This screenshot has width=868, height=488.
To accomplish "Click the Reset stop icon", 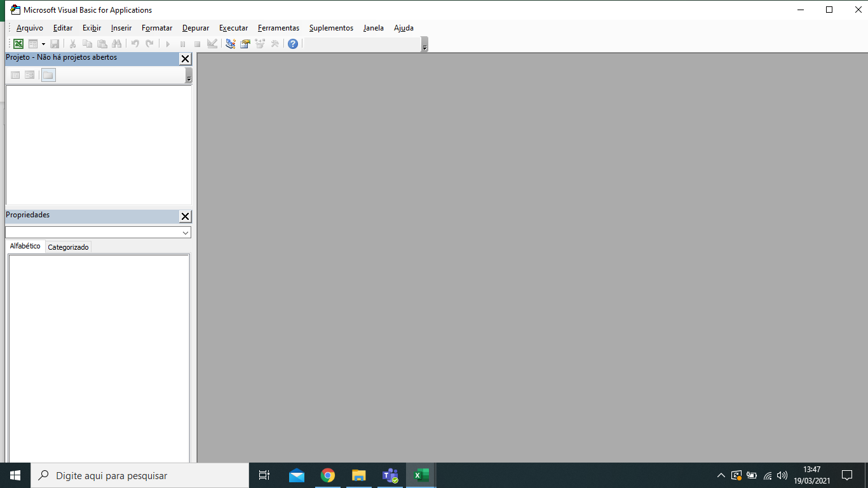I will (197, 44).
